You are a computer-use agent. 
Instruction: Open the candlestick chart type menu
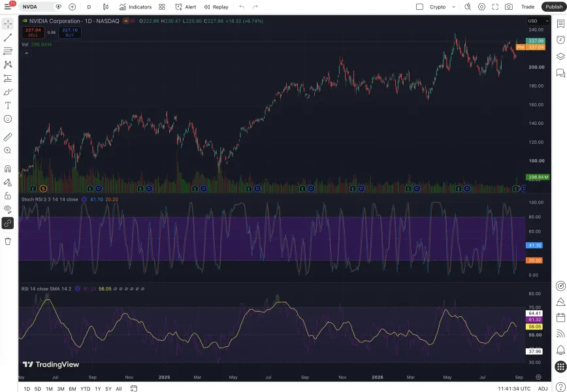click(x=106, y=7)
